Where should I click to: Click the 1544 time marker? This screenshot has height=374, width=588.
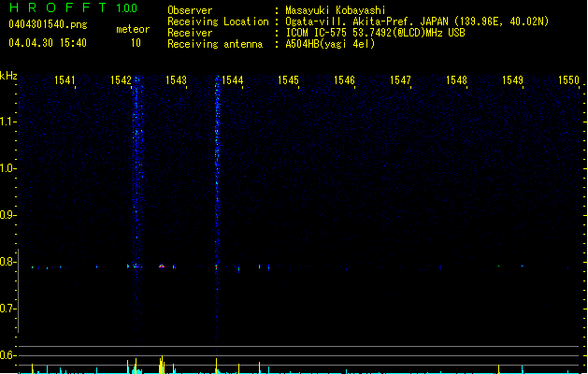click(x=233, y=80)
